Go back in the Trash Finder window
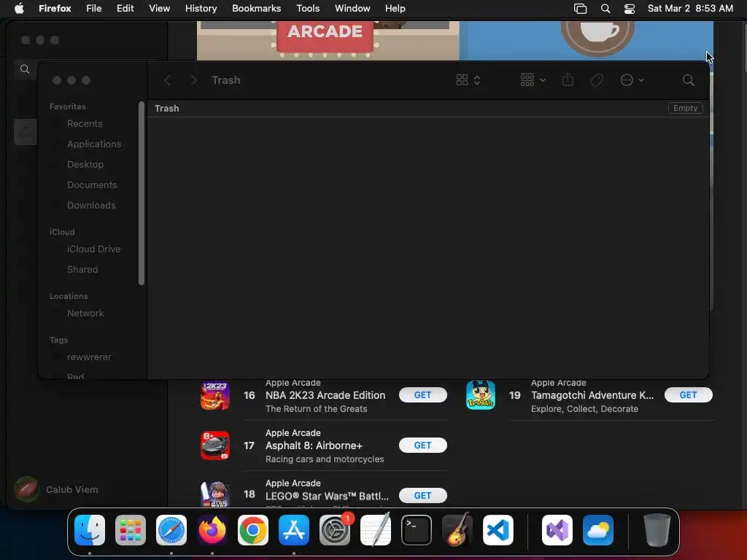 point(167,80)
